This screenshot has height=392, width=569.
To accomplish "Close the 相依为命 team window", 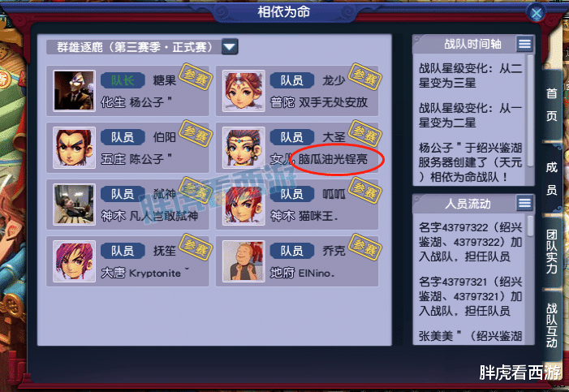I will (537, 14).
